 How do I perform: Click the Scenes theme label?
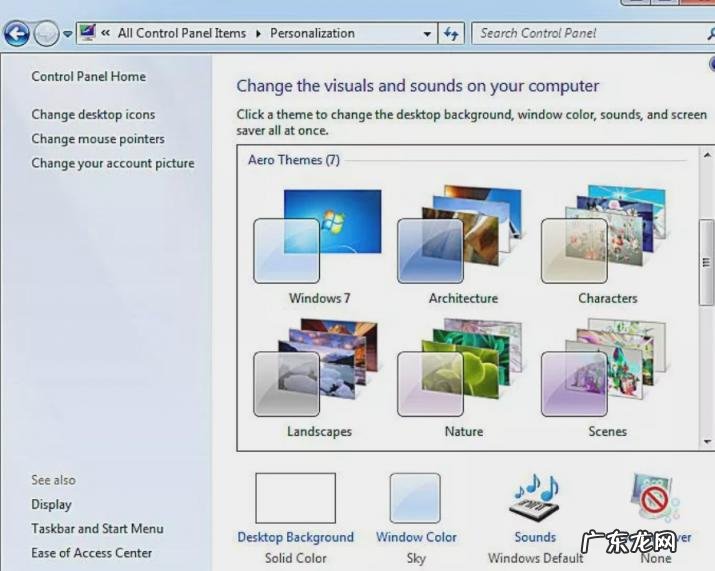click(607, 431)
